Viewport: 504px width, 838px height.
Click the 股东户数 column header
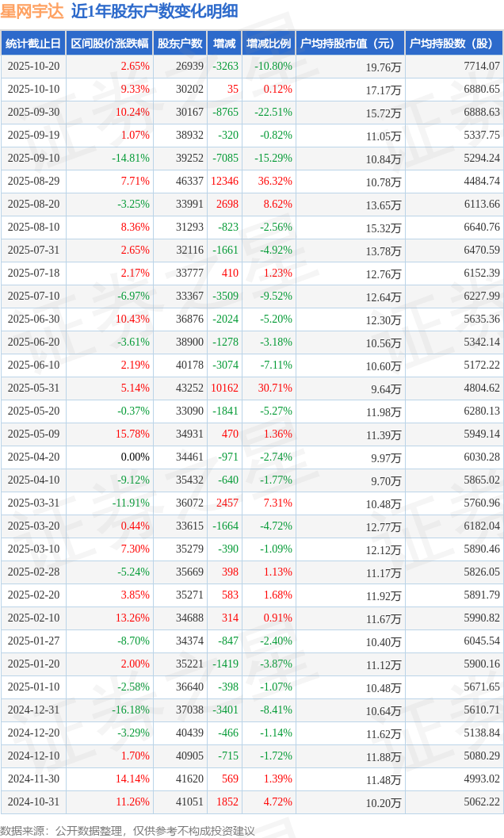180,44
